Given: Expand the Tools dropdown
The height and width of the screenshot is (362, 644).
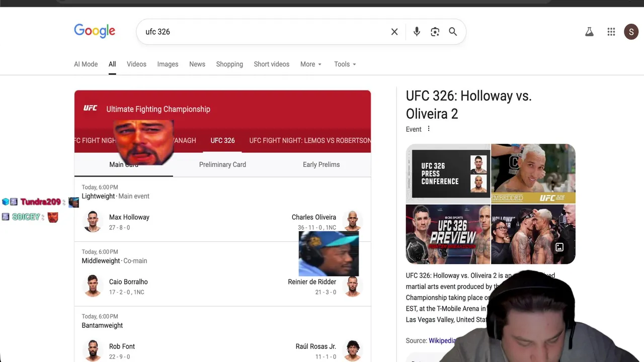Looking at the screenshot, I should click(345, 64).
